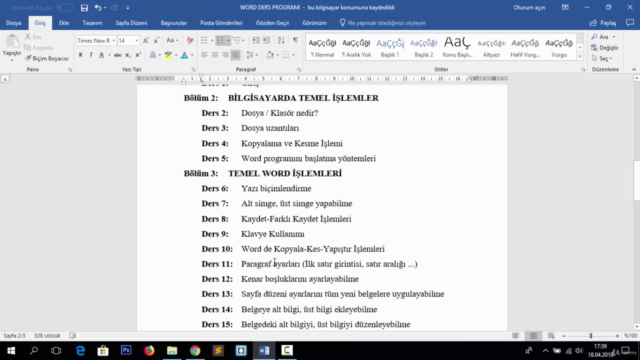640x360 pixels.
Task: Open the line spacing dropdown
Action: pos(252,55)
